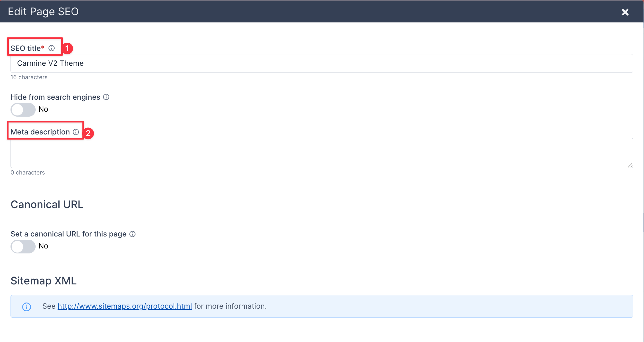
Task: Click the Meta description label text
Action: (40, 132)
